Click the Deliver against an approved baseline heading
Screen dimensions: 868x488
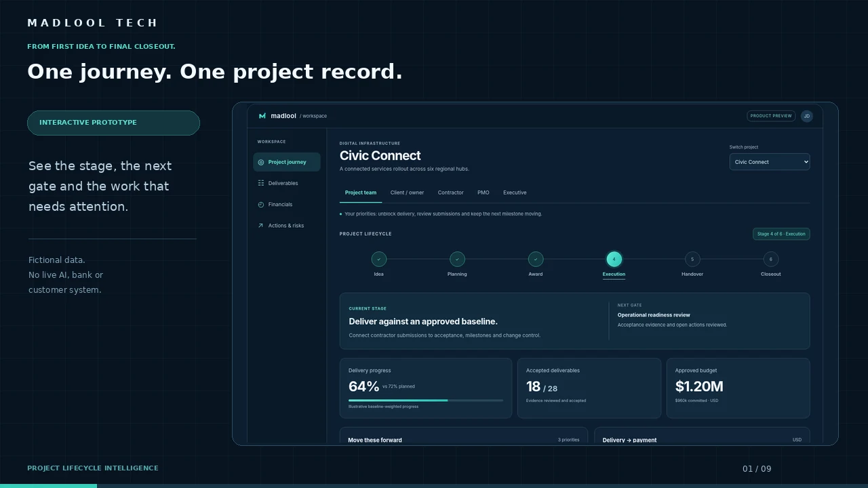(x=423, y=321)
